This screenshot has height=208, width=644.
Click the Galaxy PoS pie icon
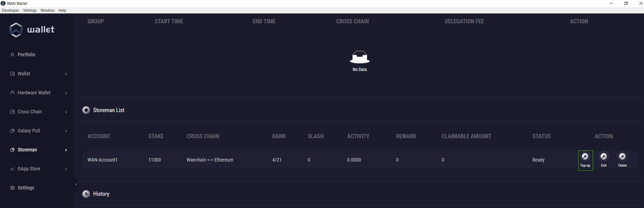click(x=12, y=131)
